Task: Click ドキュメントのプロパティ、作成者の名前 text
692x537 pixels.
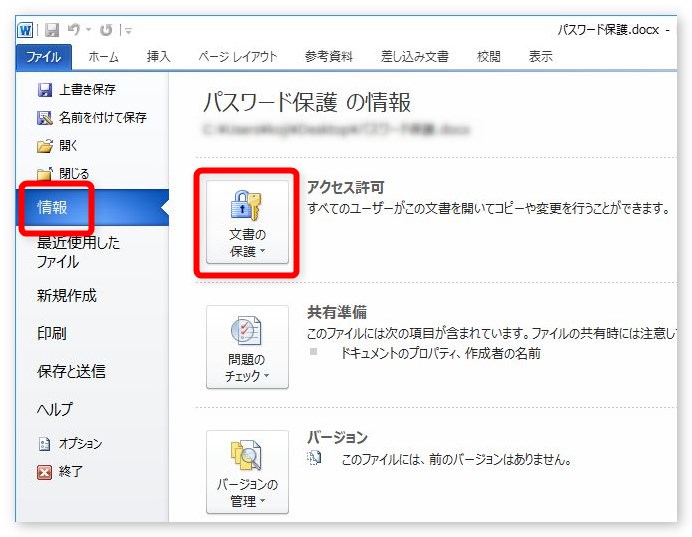Action: click(x=440, y=353)
